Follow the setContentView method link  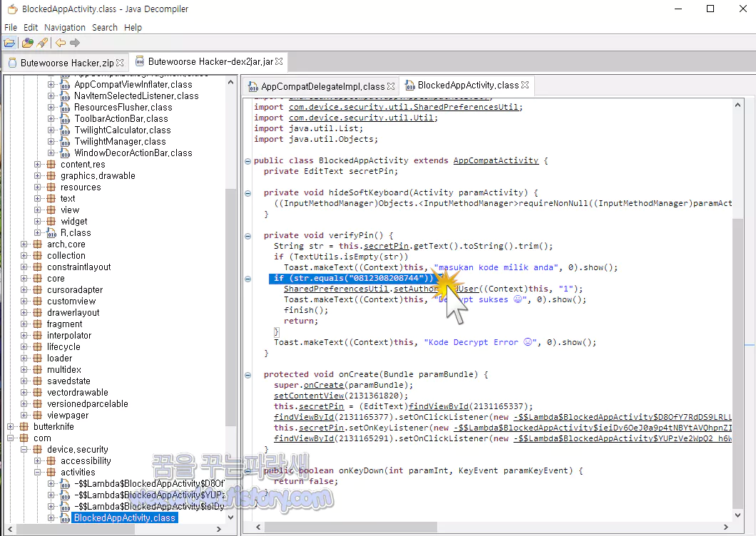[309, 396]
